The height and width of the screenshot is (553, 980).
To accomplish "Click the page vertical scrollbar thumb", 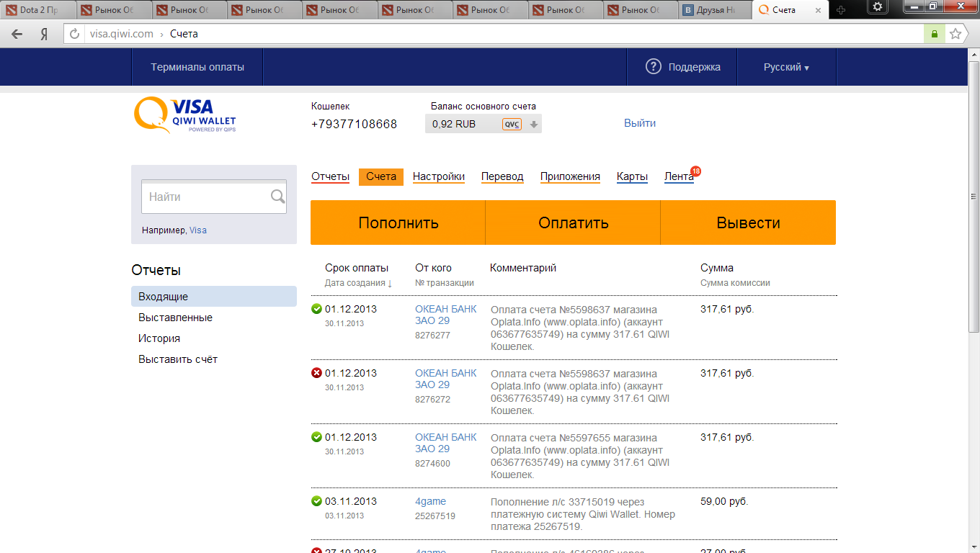I will 974,197.
